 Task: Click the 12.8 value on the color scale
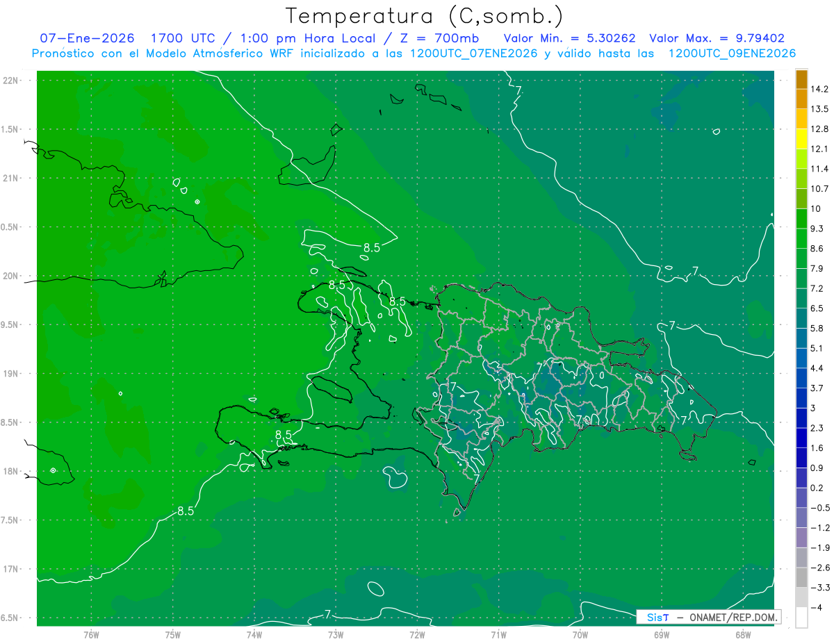819,129
